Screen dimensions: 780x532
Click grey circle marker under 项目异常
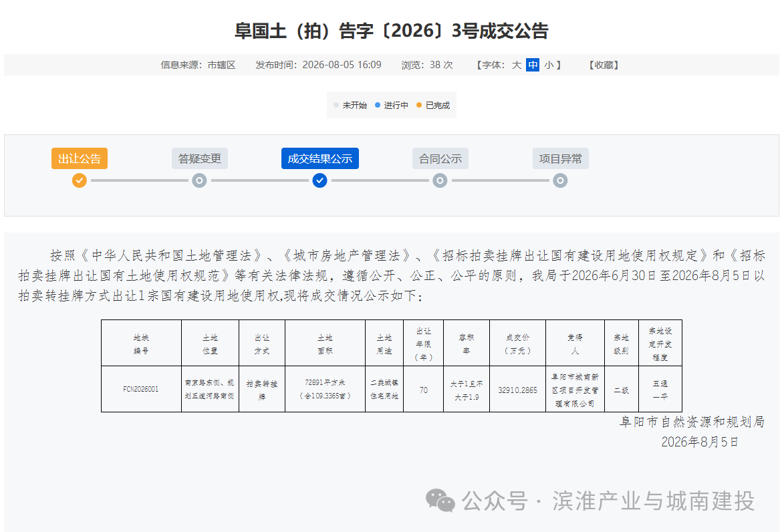point(560,180)
